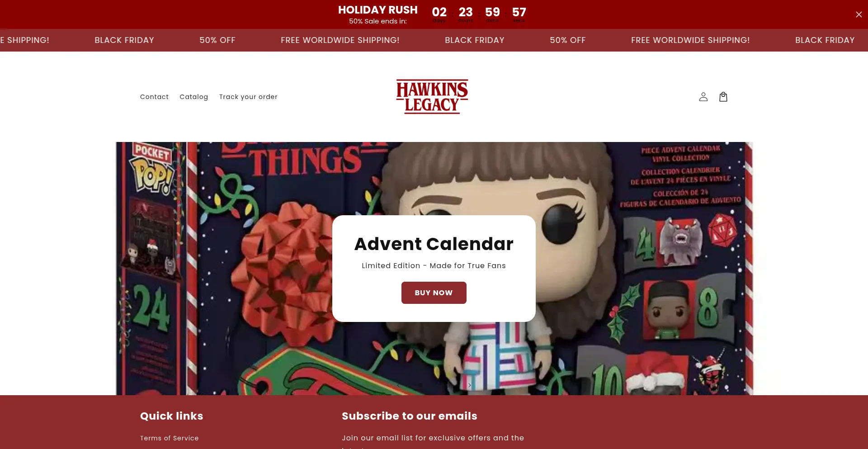Viewport: 868px width, 449px height.
Task: Click the Subscribe to our emails heading
Action: pos(409,416)
